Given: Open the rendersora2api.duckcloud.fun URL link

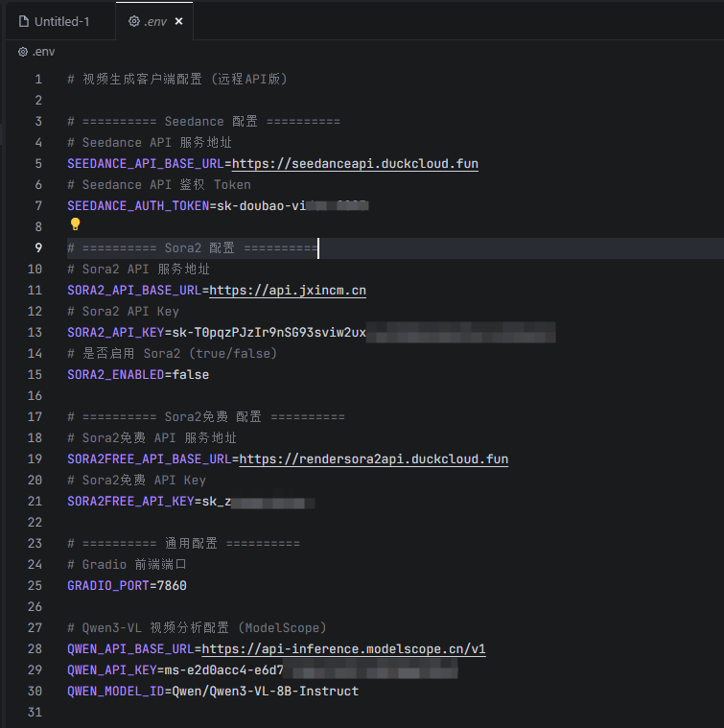Looking at the screenshot, I should pos(374,459).
